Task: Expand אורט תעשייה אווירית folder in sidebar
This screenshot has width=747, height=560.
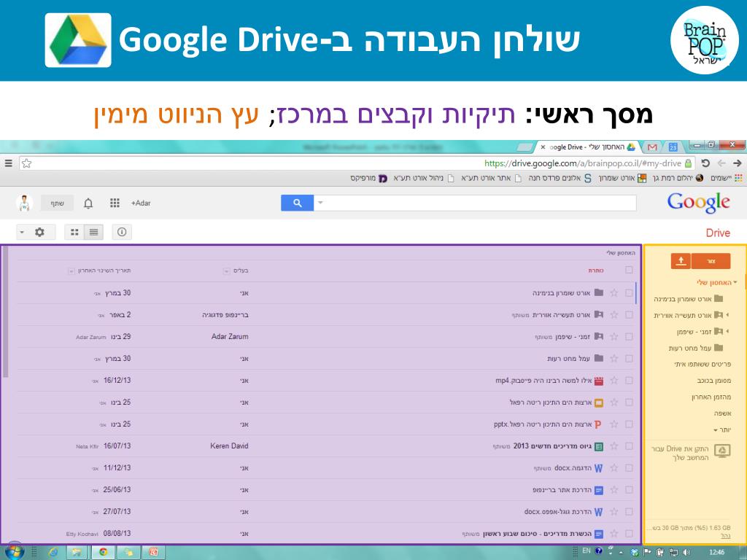Action: (727, 315)
